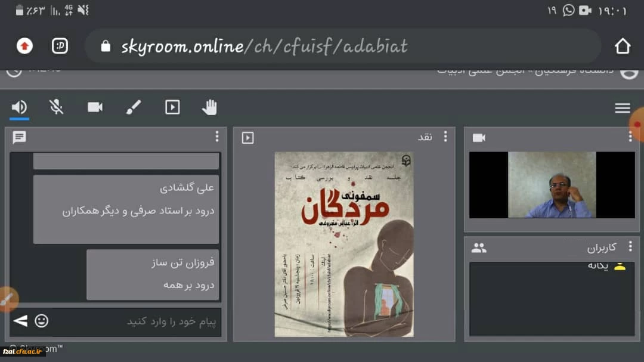Open the video panel options menu

[x=630, y=137]
